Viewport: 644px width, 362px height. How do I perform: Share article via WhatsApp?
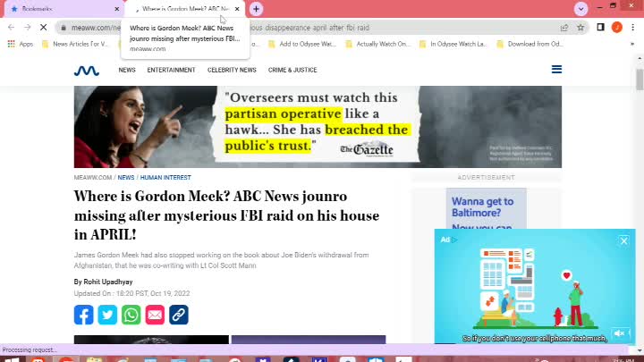click(x=131, y=315)
